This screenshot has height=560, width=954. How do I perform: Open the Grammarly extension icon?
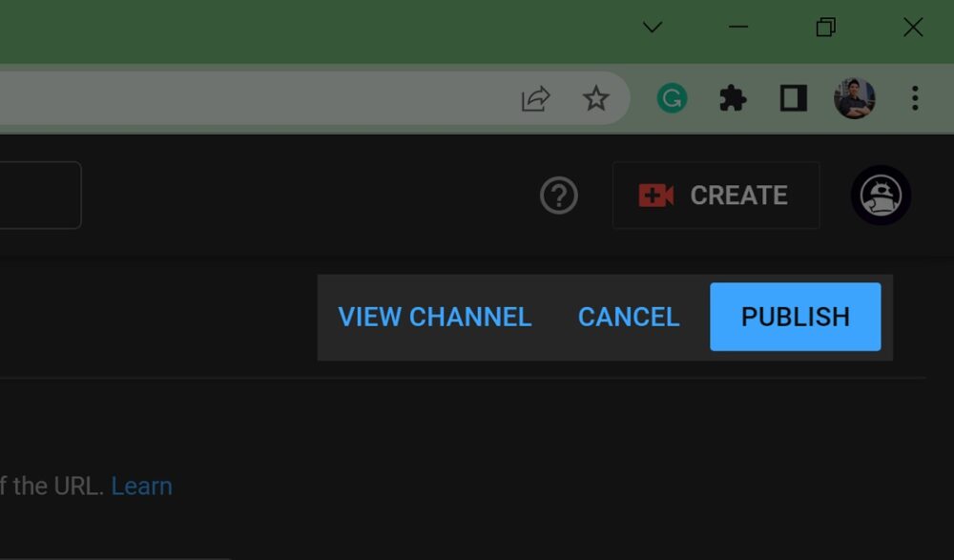click(x=673, y=97)
